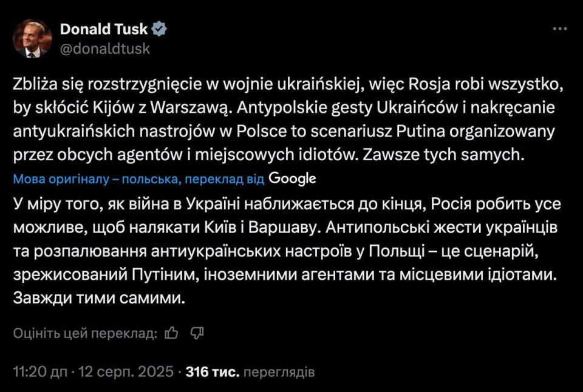Viewport: 583px width, 392px height.
Task: Rate the translation positively with the thumbs-up icon
Action: pyautogui.click(x=171, y=333)
